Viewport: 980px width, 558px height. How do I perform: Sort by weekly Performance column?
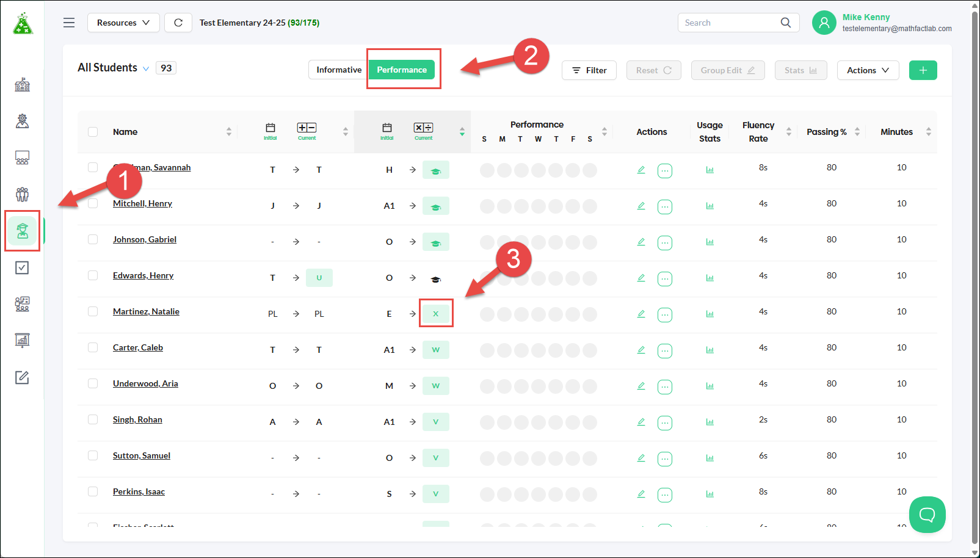click(604, 132)
